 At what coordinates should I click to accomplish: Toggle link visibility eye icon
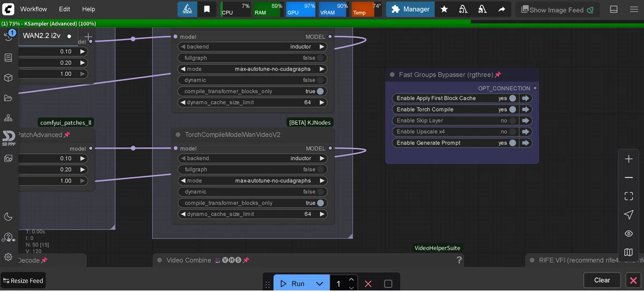pos(628,234)
